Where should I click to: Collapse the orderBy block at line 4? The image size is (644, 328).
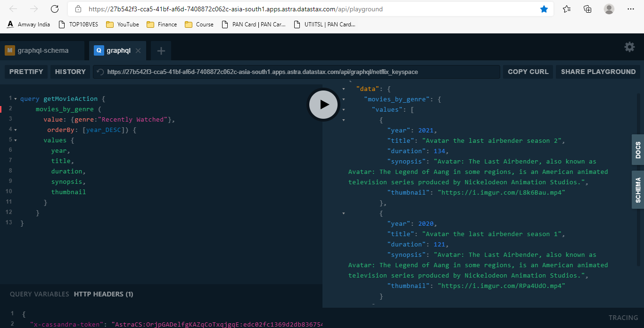coord(16,130)
